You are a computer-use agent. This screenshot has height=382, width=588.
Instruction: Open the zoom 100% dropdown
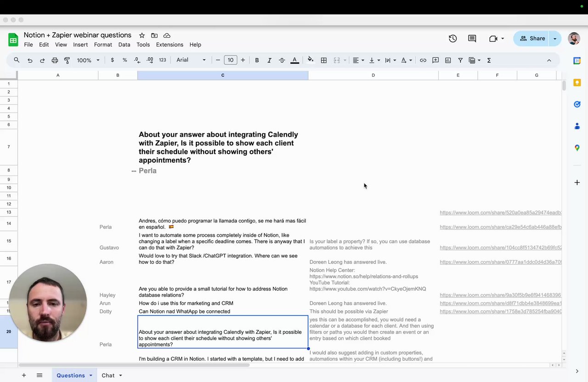click(x=88, y=60)
